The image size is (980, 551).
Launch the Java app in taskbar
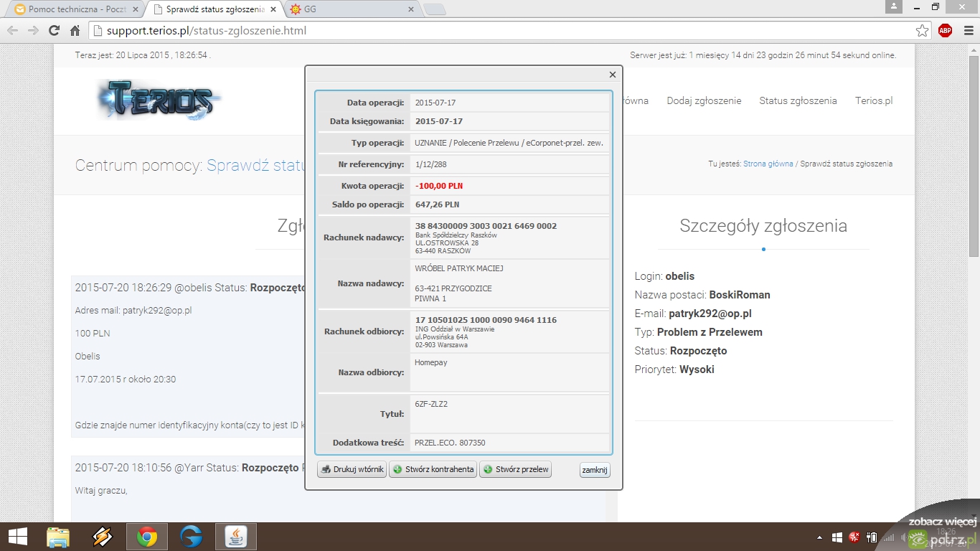(235, 537)
